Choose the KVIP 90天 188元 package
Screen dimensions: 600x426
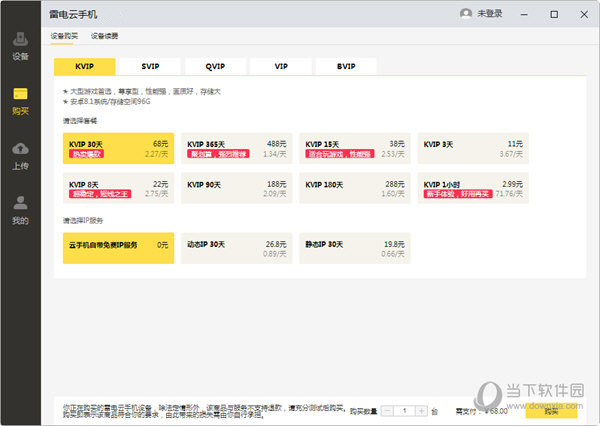pos(236,188)
